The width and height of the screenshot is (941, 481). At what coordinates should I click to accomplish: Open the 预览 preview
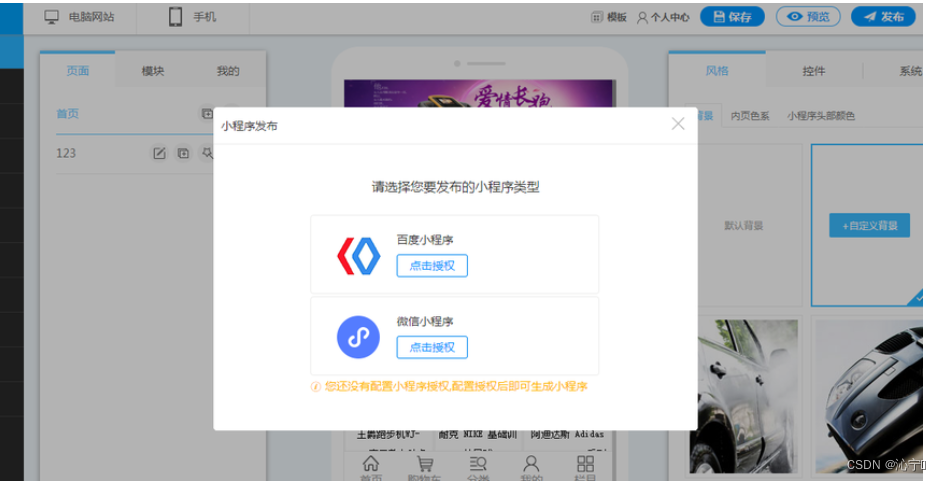[x=808, y=17]
